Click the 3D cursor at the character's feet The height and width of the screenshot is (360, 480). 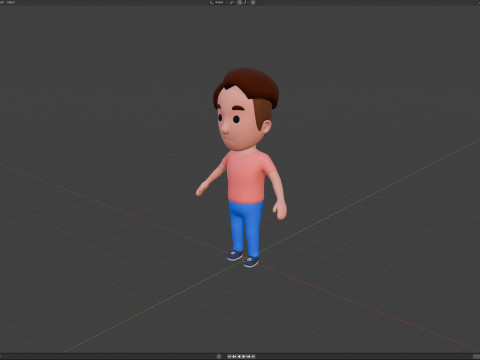244,259
